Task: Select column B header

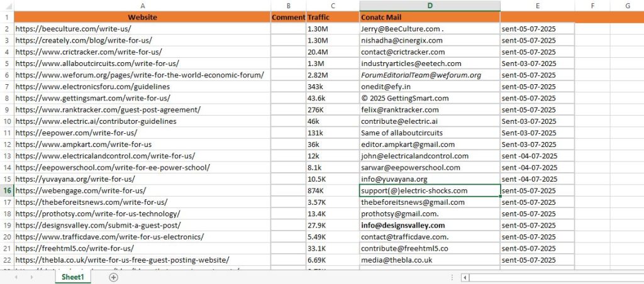Action: click(288, 6)
